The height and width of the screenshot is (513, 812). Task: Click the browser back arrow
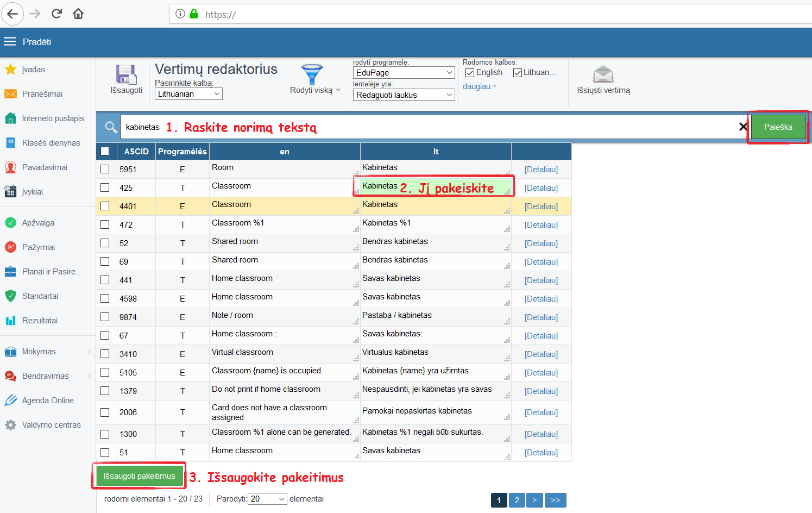point(12,14)
